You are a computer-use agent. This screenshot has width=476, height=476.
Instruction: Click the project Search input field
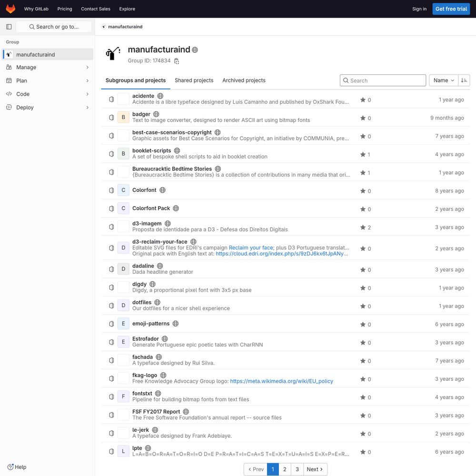click(x=383, y=80)
